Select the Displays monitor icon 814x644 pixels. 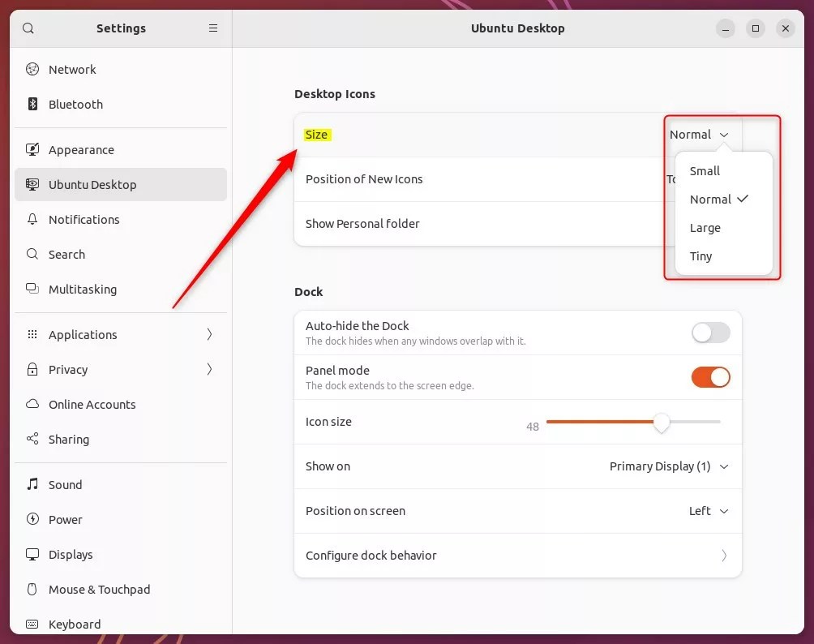(x=32, y=554)
